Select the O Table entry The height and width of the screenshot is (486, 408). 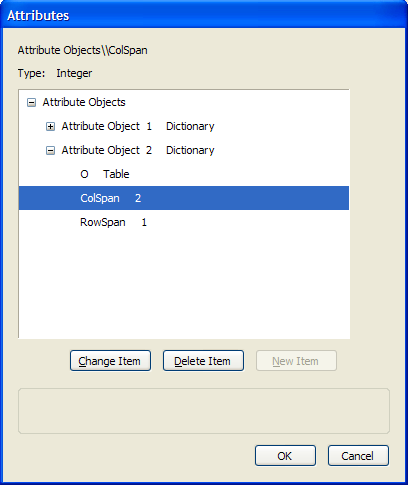pyautogui.click(x=105, y=174)
